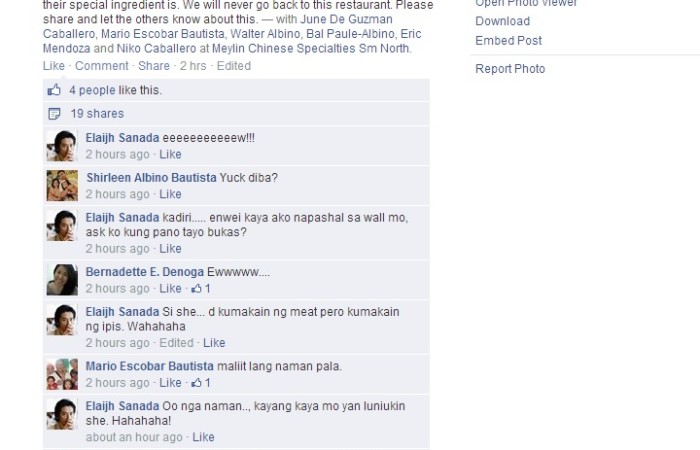Open Mario Escobar Bautista's comment avatar

coord(62,374)
